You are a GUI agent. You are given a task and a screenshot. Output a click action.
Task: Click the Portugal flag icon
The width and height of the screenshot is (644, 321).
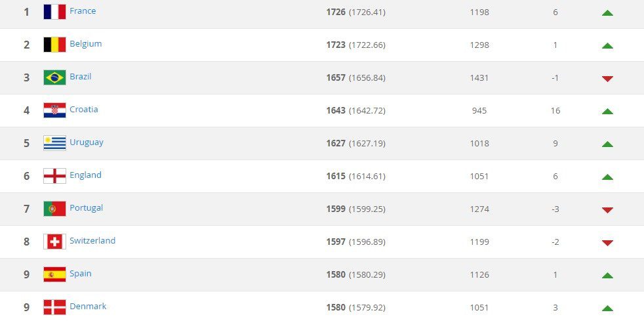pos(54,209)
